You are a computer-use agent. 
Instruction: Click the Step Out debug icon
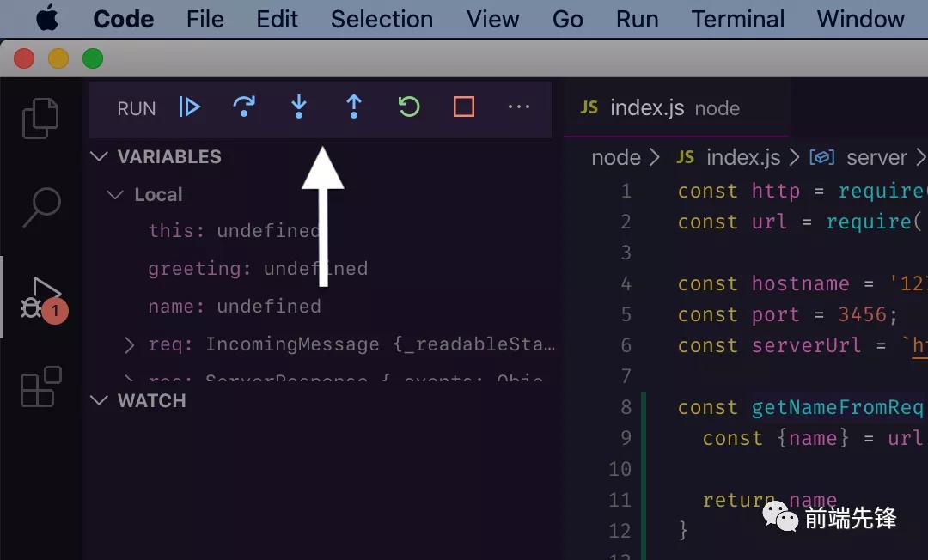pos(353,107)
